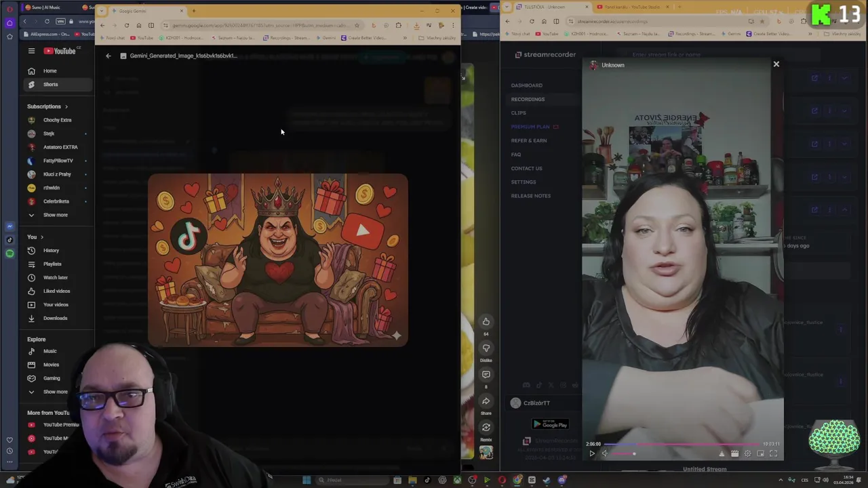Open comments on the YouTube Short
868x488 pixels.
click(486, 374)
